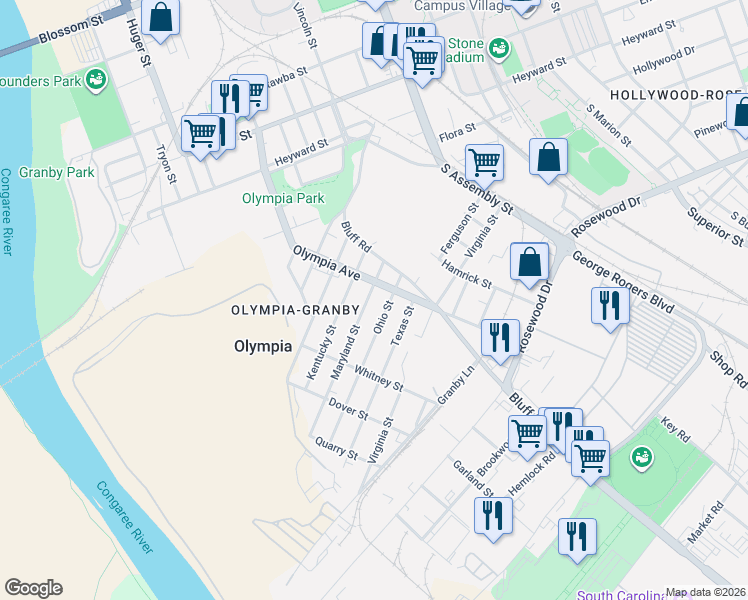
Task: Select shopping bag marker east of Flora St
Action: 548,157
